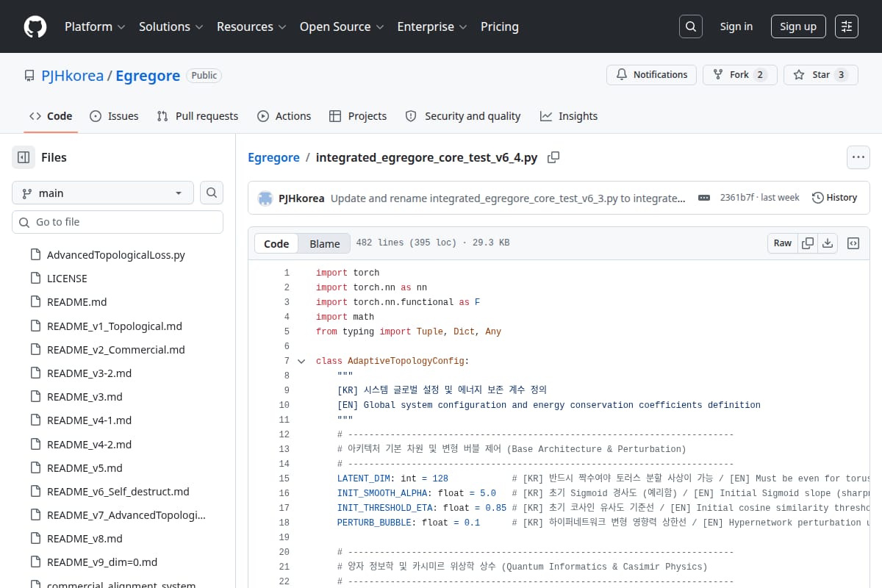Screen dimensions: 882x588
Task: Copy the file path to clipboard
Action: pos(554,157)
